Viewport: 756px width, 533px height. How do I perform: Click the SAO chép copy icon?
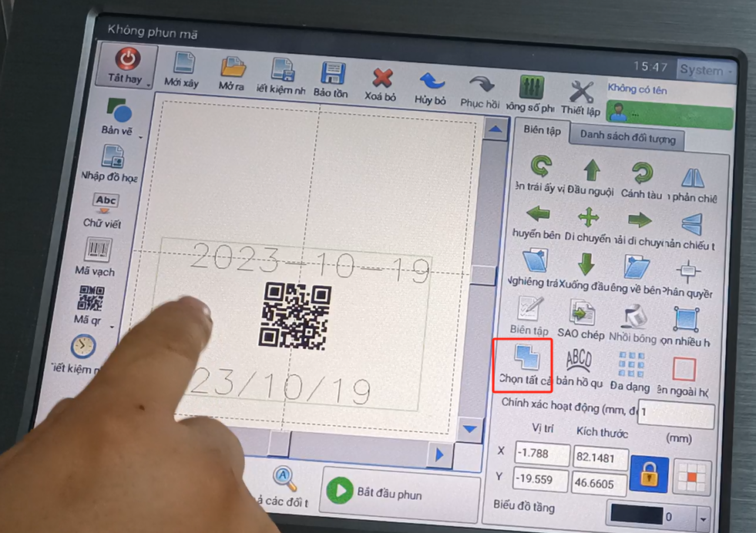coord(581,315)
